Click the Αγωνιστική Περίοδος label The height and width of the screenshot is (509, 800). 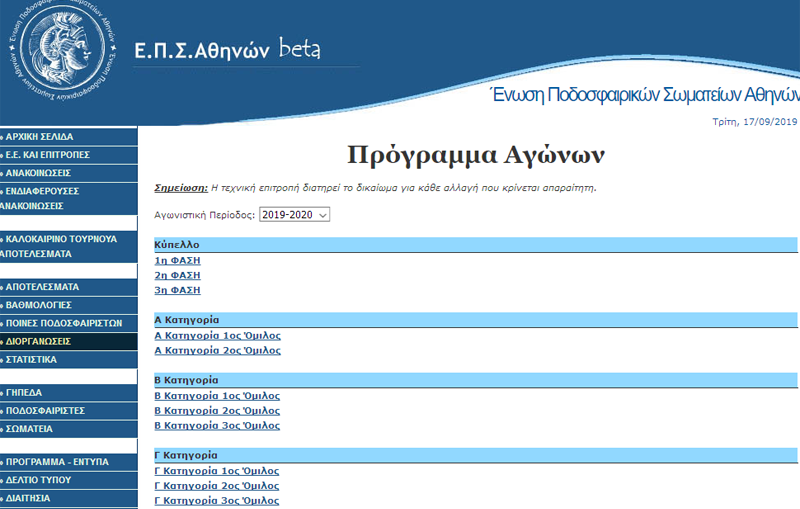tap(204, 215)
